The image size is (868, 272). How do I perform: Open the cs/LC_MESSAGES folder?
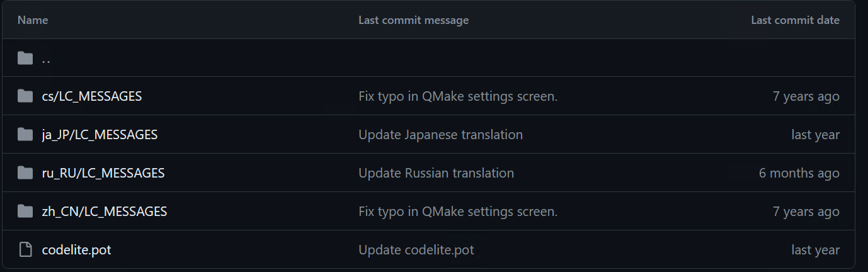coord(92,96)
